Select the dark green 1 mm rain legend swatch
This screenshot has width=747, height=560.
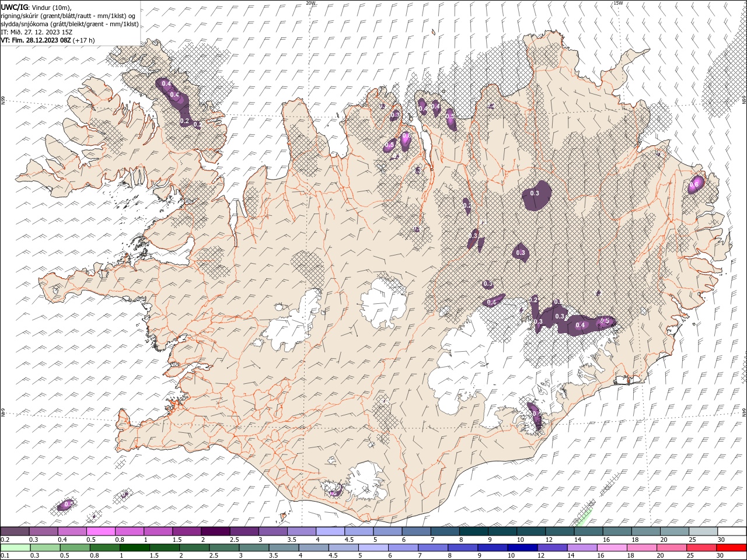click(x=135, y=548)
